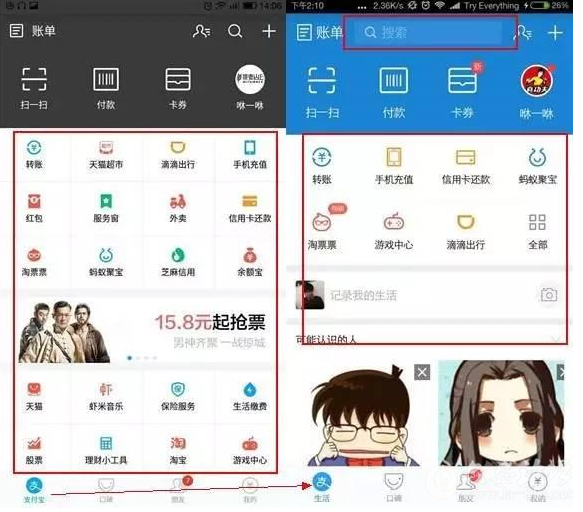Tap the camera icon beside 记录我的生活
This screenshot has width=583, height=512.
(549, 295)
